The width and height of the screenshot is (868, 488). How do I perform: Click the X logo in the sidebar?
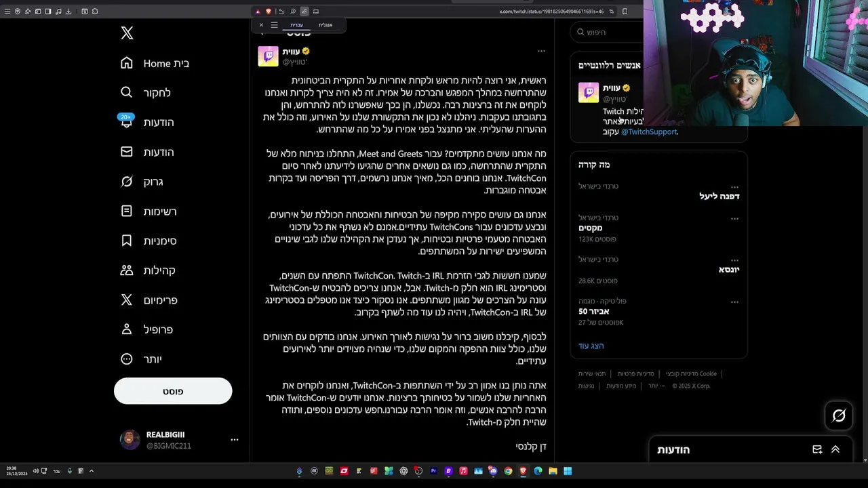pyautogui.click(x=127, y=33)
